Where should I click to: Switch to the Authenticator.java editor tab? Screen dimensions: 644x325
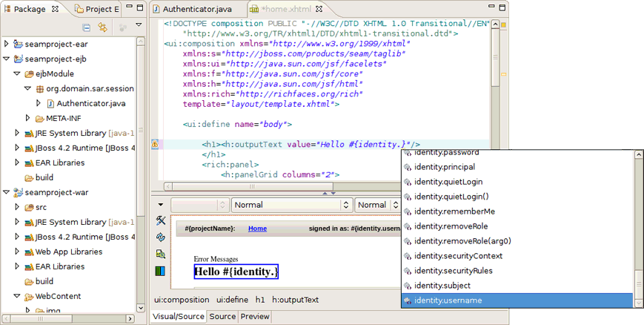[193, 9]
